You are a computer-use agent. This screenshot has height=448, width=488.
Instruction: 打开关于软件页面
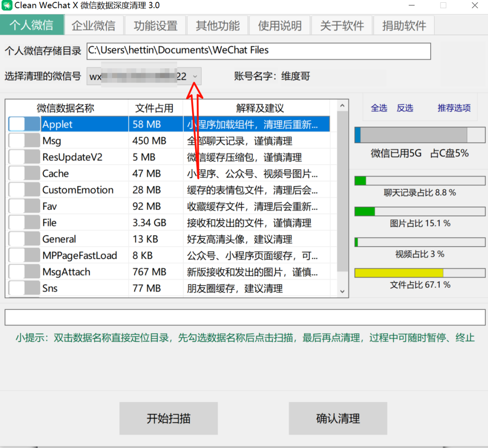(x=342, y=25)
